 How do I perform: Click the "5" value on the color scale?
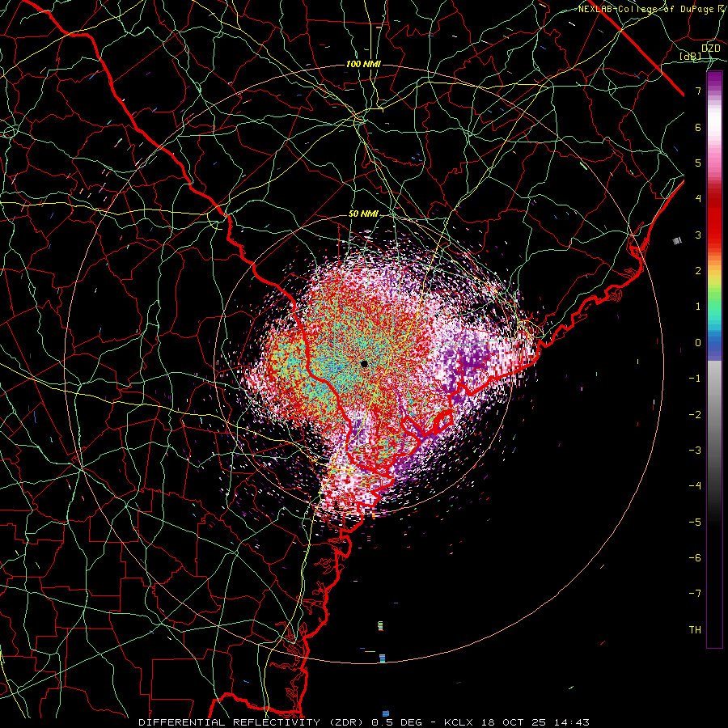(x=698, y=163)
